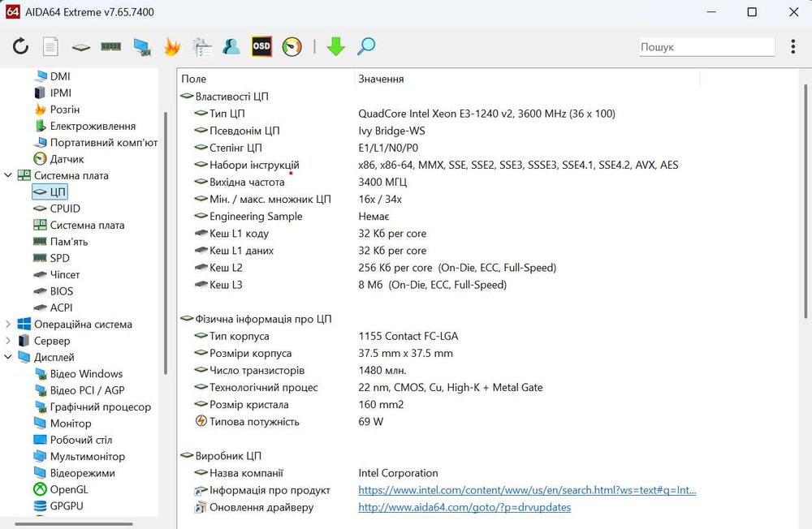This screenshot has width=812, height=529.
Task: Open the CPU chip toolbar icon
Action: pyautogui.click(x=80, y=47)
